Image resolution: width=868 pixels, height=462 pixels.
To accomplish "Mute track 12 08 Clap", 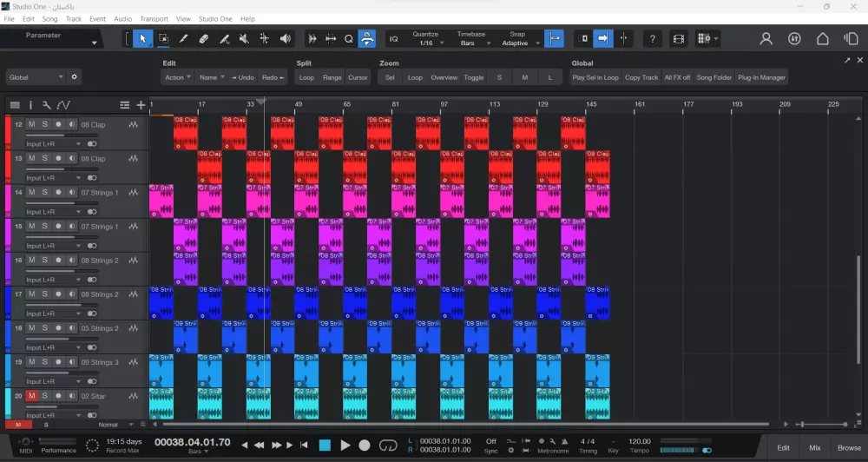I will click(x=31, y=125).
